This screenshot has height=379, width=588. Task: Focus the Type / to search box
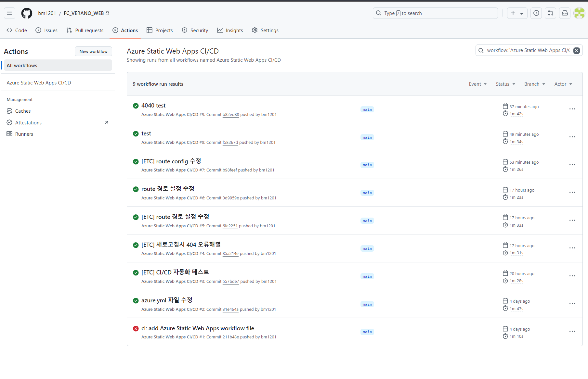click(435, 13)
